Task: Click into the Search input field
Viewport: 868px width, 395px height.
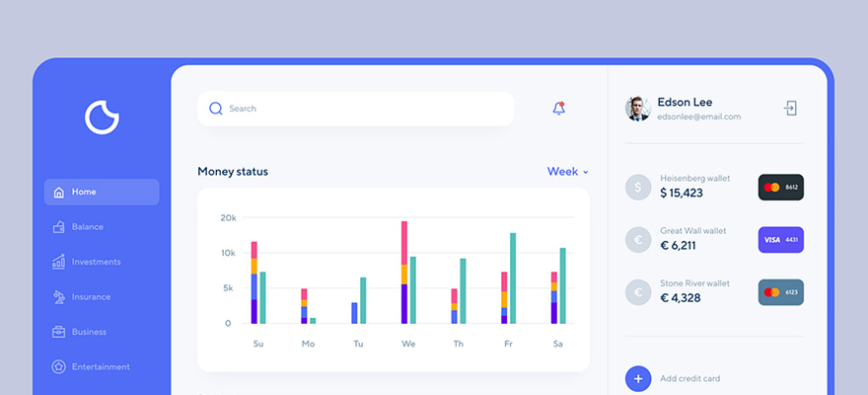Action: click(365, 109)
